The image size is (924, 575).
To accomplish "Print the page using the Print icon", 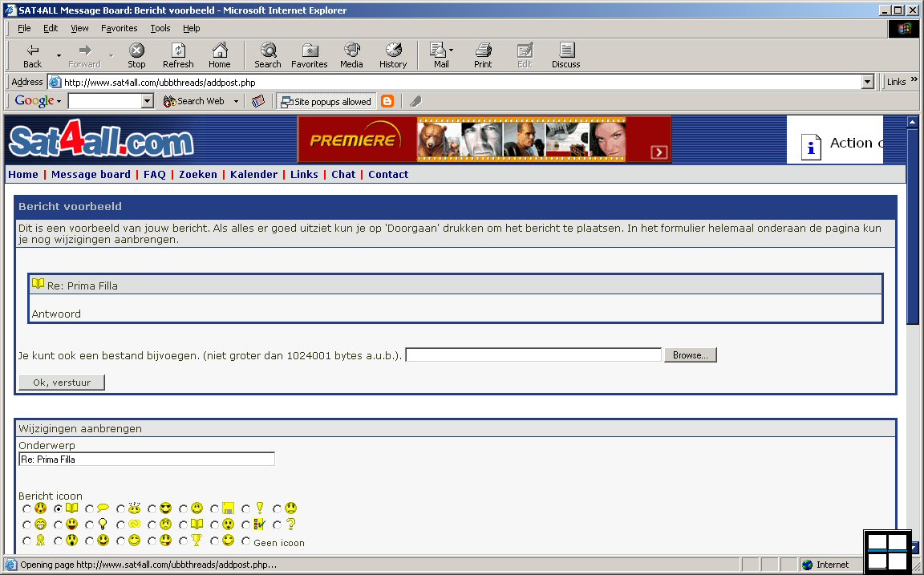I will tap(483, 56).
